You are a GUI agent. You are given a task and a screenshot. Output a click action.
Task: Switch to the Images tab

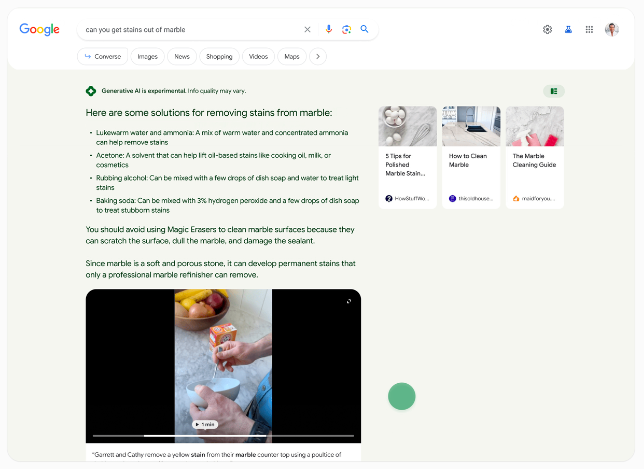coord(147,57)
